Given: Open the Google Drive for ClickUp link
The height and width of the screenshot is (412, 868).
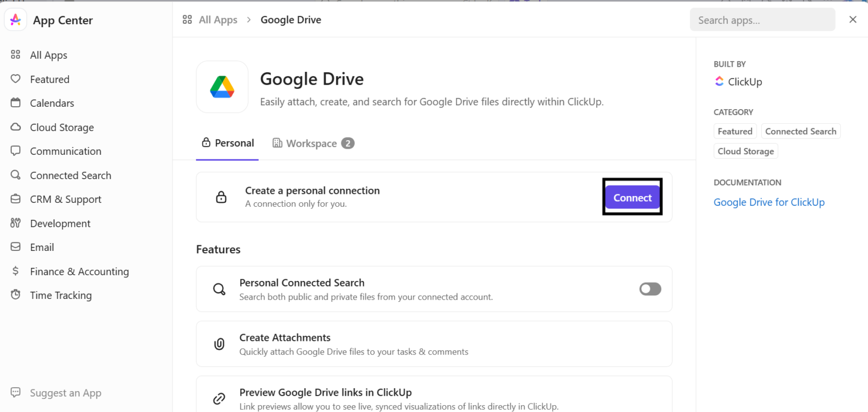Looking at the screenshot, I should point(769,202).
